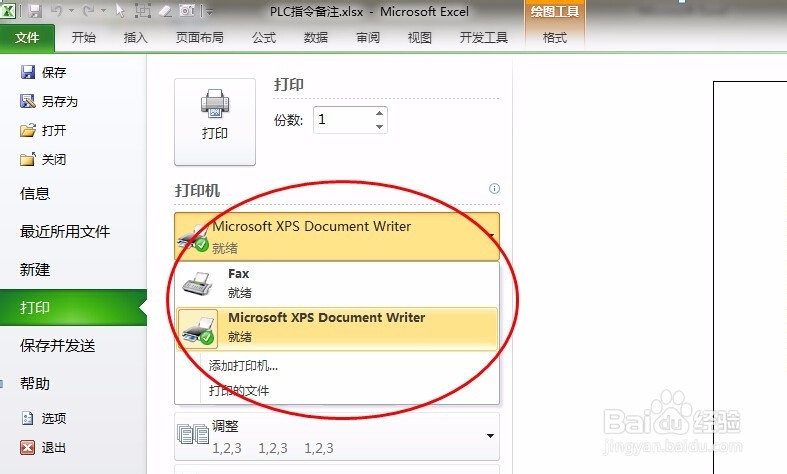Screen dimensions: 787x474
Task: Click 另存为 in the backstage menu
Action: pos(49,101)
